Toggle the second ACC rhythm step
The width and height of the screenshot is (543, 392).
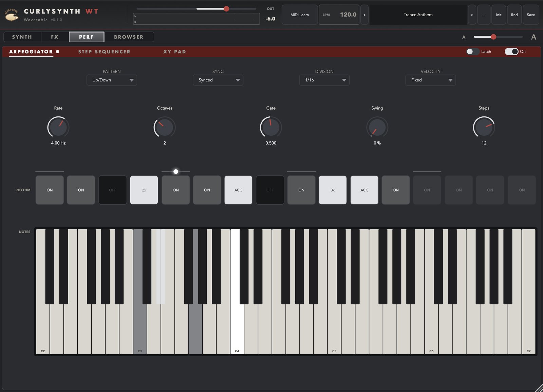364,190
